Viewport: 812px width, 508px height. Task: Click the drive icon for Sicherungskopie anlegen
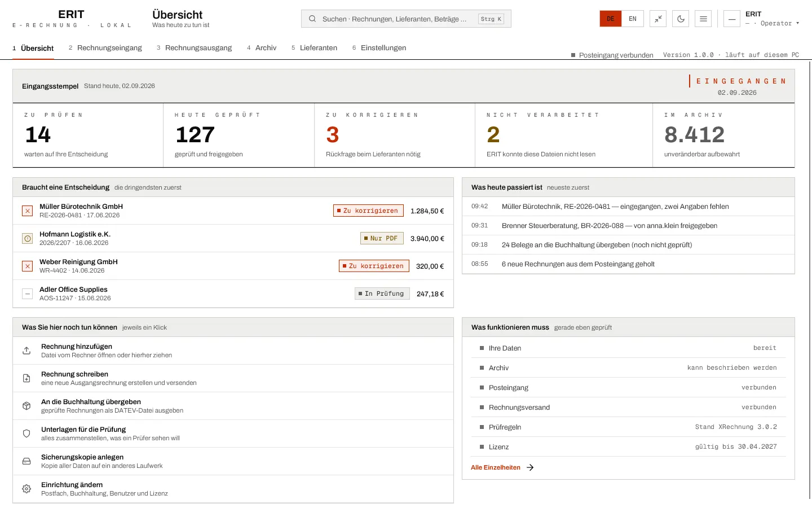(x=27, y=461)
